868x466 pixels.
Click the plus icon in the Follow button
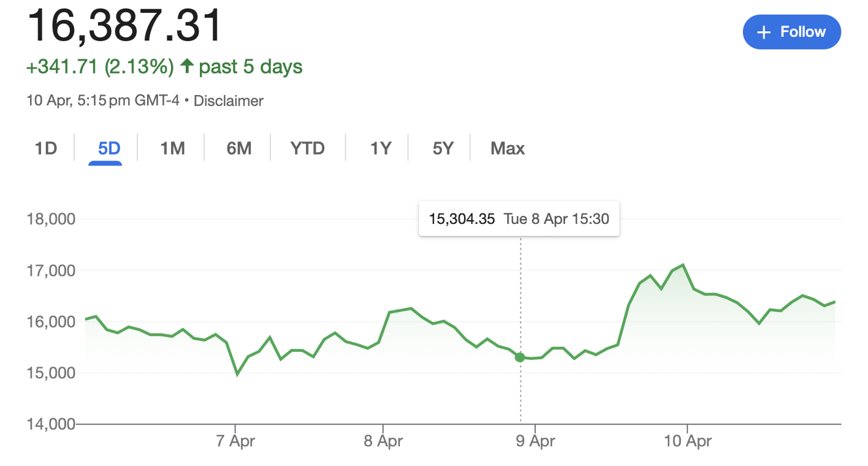pyautogui.click(x=763, y=32)
